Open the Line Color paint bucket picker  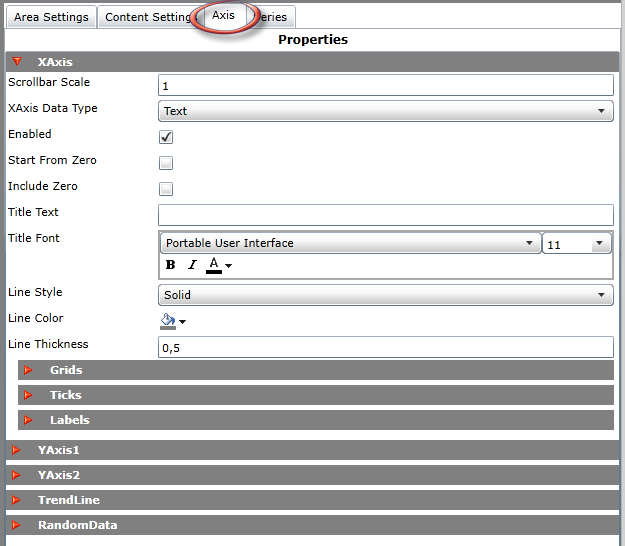tap(173, 321)
